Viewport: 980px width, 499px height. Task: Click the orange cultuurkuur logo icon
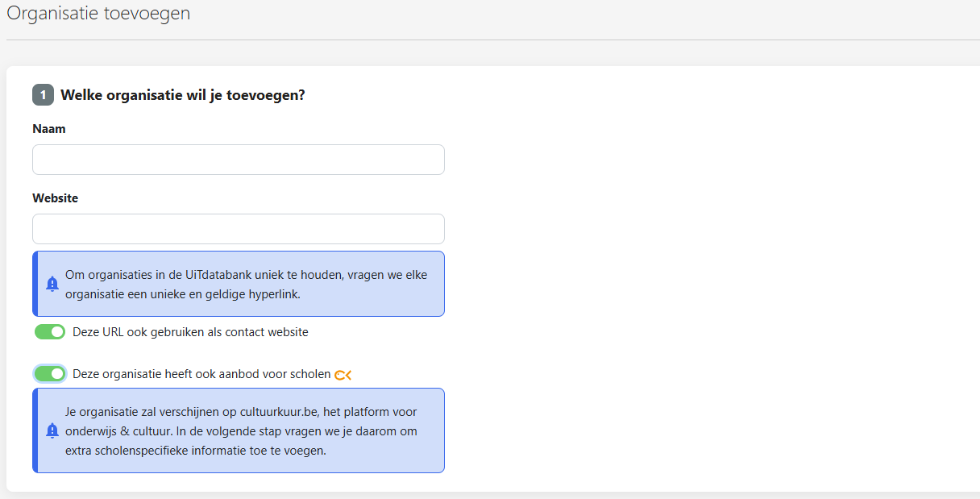(343, 375)
